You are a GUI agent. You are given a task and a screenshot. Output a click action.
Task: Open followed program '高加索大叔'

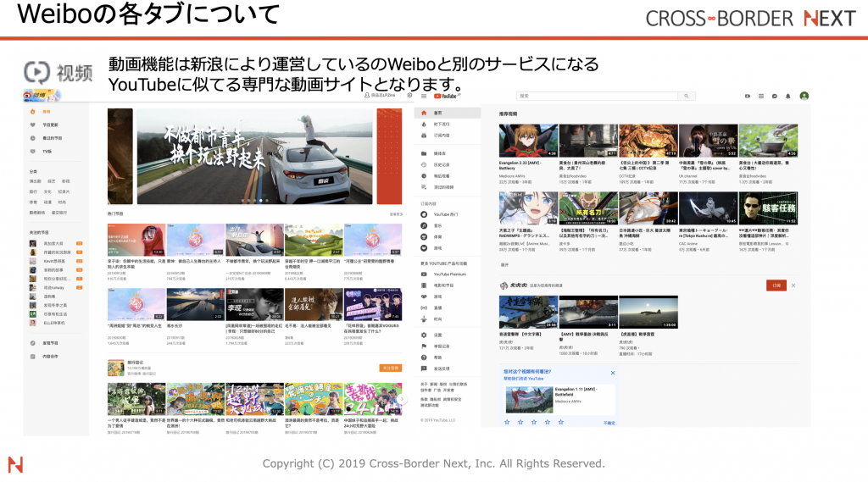[x=55, y=243]
